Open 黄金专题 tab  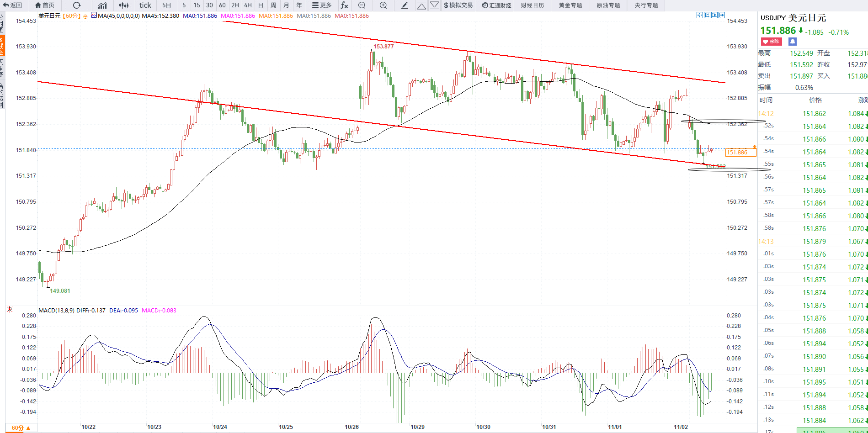tap(570, 5)
